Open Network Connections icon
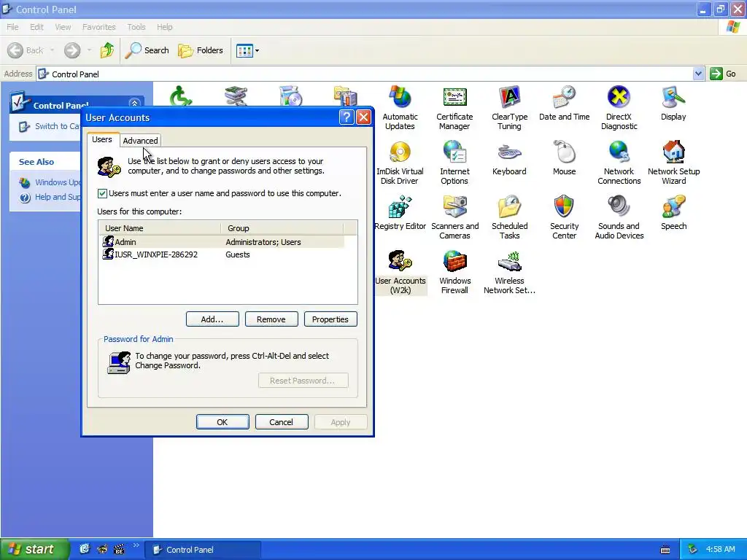The height and width of the screenshot is (560, 747). 619,163
